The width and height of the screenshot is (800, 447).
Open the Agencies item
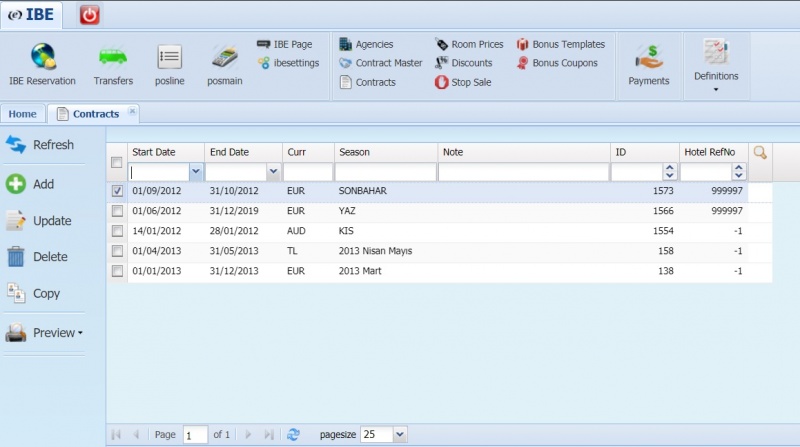pyautogui.click(x=366, y=44)
